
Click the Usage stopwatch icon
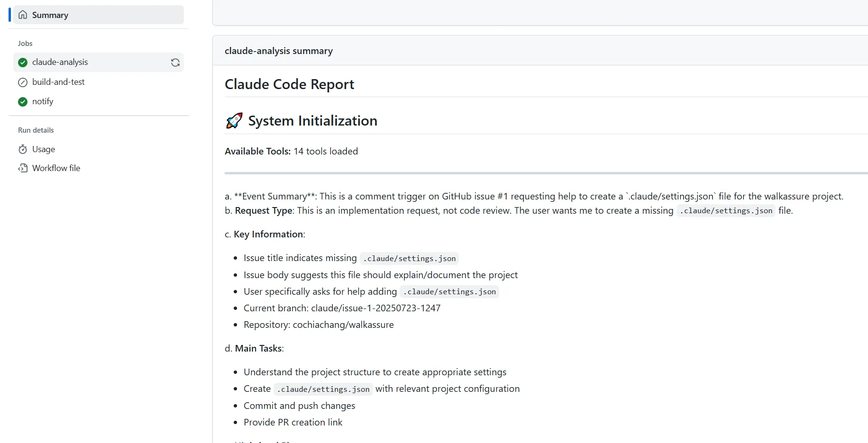click(x=23, y=149)
